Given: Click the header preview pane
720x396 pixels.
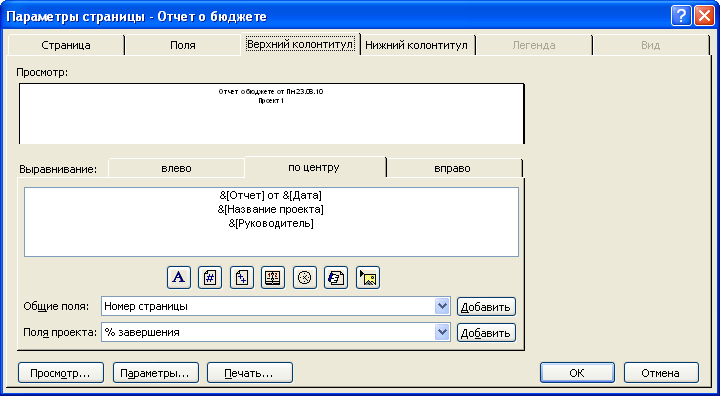Looking at the screenshot, I should [x=271, y=113].
